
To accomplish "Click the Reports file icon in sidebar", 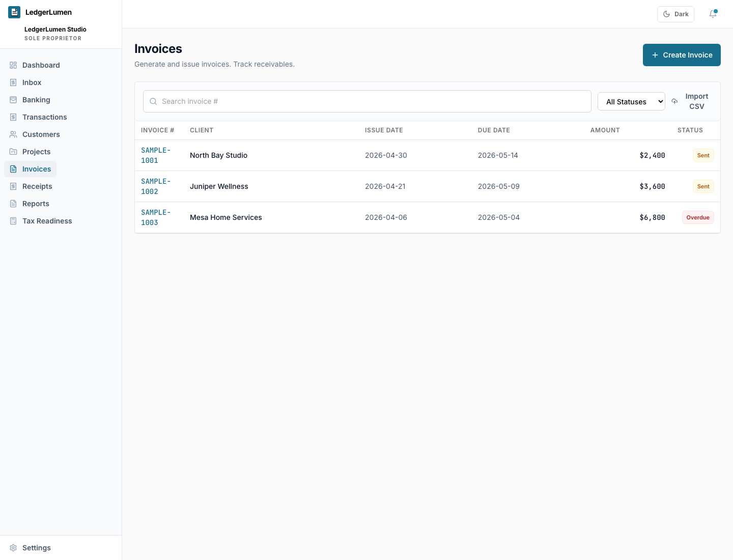I will tap(13, 204).
